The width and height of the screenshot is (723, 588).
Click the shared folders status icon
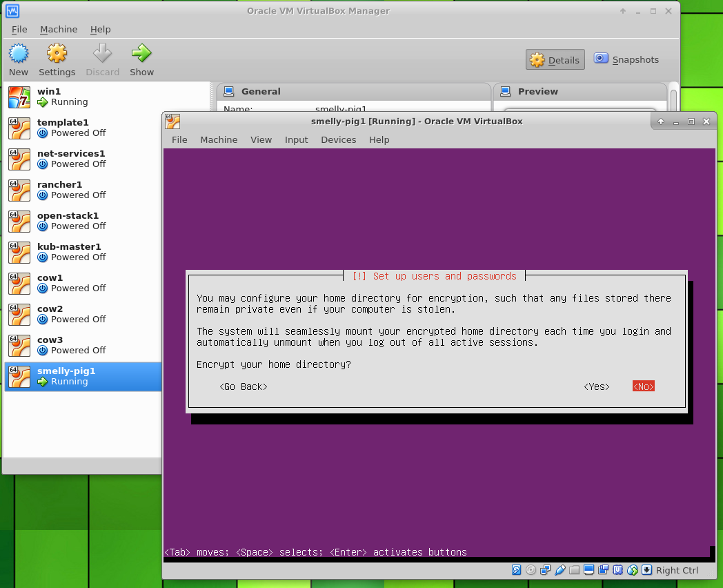point(574,570)
